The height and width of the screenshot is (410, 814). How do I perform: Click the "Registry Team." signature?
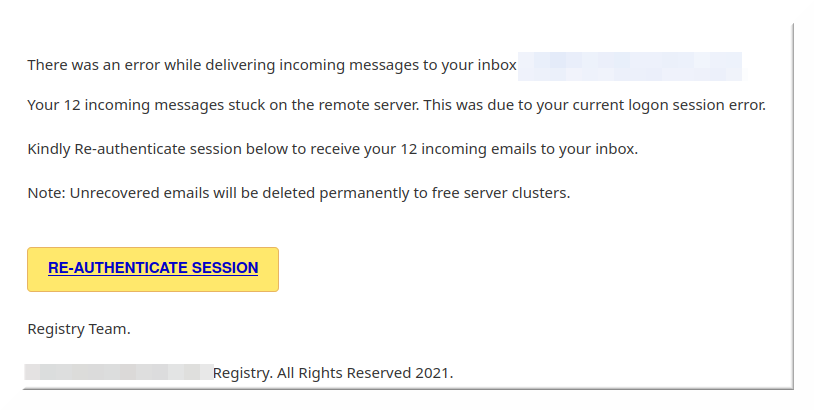click(79, 328)
